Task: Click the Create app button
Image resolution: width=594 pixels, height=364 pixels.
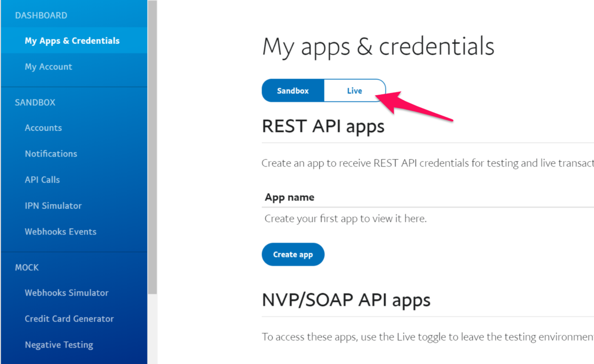Action: (293, 254)
